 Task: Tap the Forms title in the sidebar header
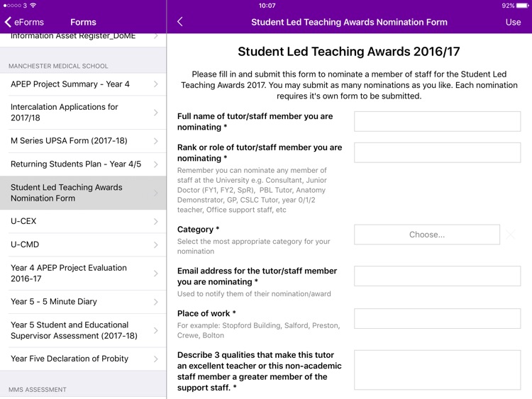click(x=83, y=22)
